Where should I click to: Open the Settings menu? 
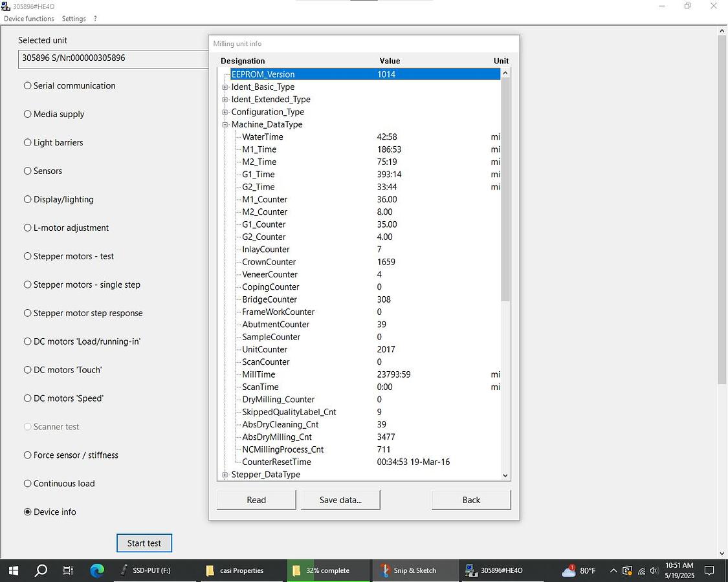click(x=74, y=19)
